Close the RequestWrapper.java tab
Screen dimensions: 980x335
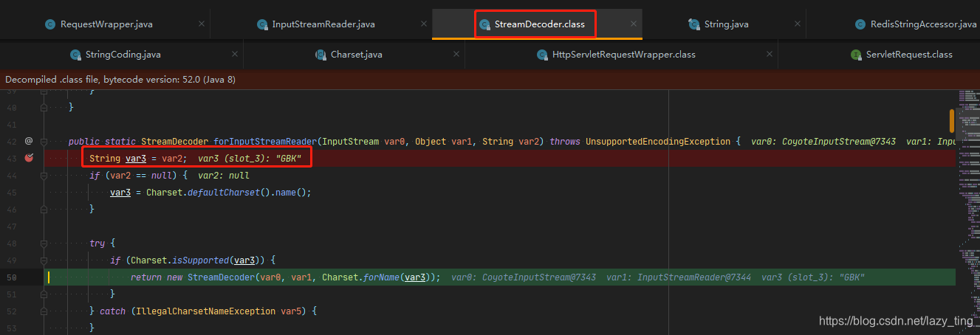[202, 24]
